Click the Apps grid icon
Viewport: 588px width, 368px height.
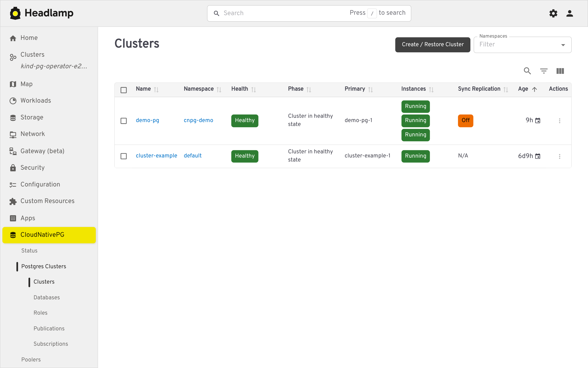pyautogui.click(x=13, y=218)
